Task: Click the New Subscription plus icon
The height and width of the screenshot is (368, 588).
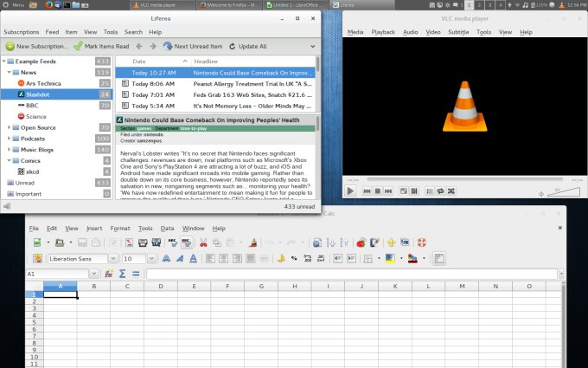Action: 10,46
